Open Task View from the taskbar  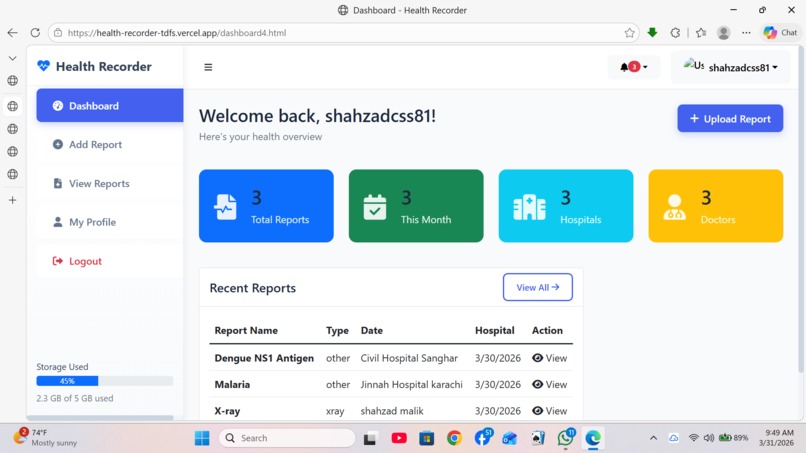370,439
